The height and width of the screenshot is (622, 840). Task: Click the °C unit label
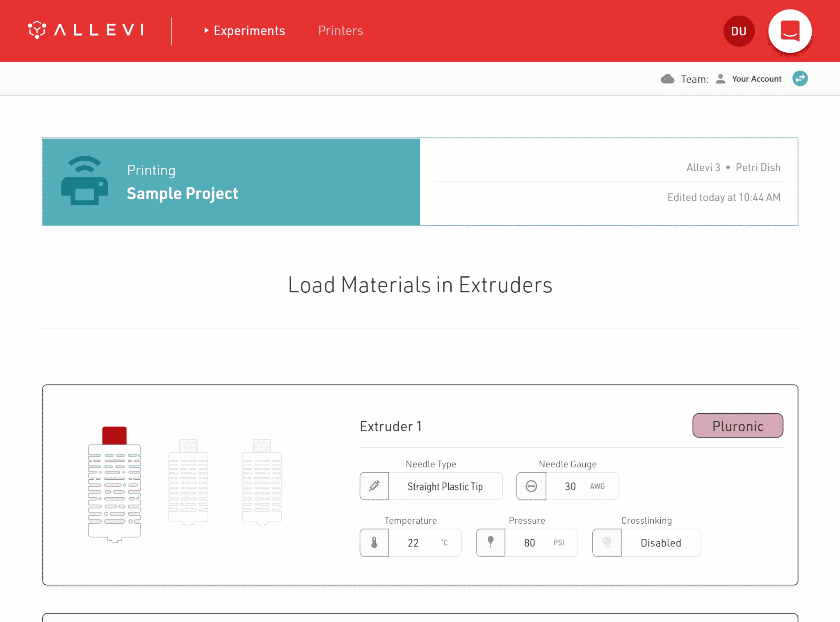pyautogui.click(x=444, y=542)
